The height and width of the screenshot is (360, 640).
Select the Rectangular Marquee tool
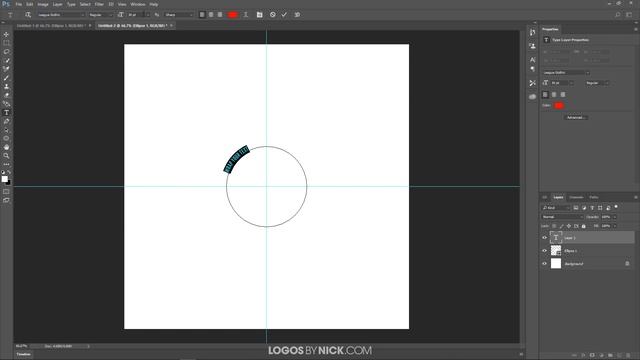tap(6, 43)
